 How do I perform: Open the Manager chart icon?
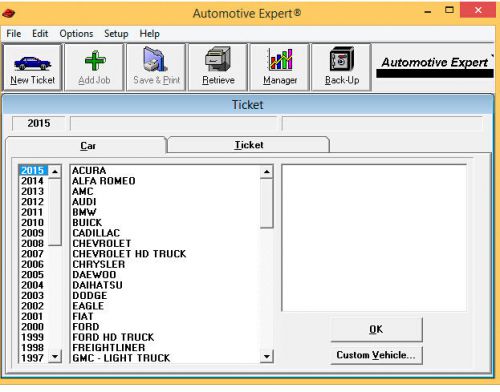click(x=280, y=59)
